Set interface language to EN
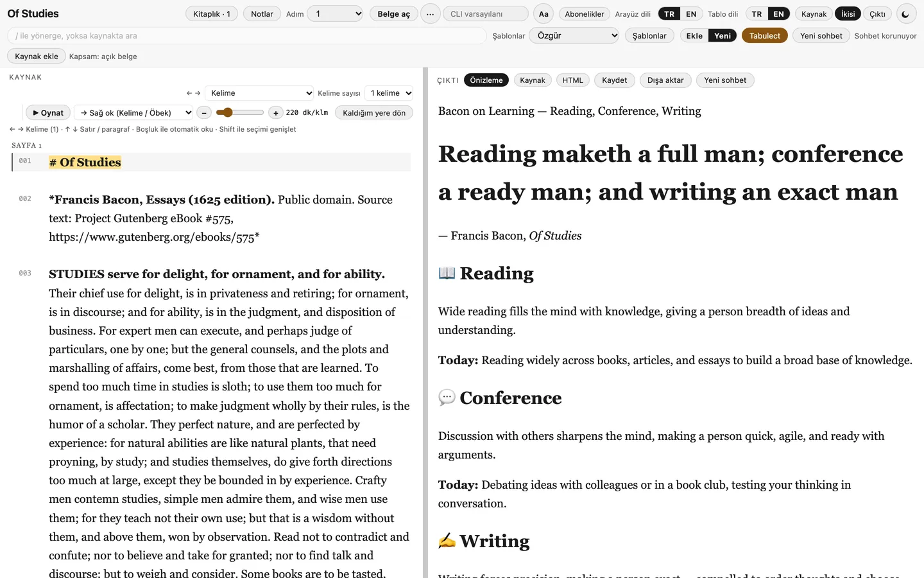 [x=691, y=13]
